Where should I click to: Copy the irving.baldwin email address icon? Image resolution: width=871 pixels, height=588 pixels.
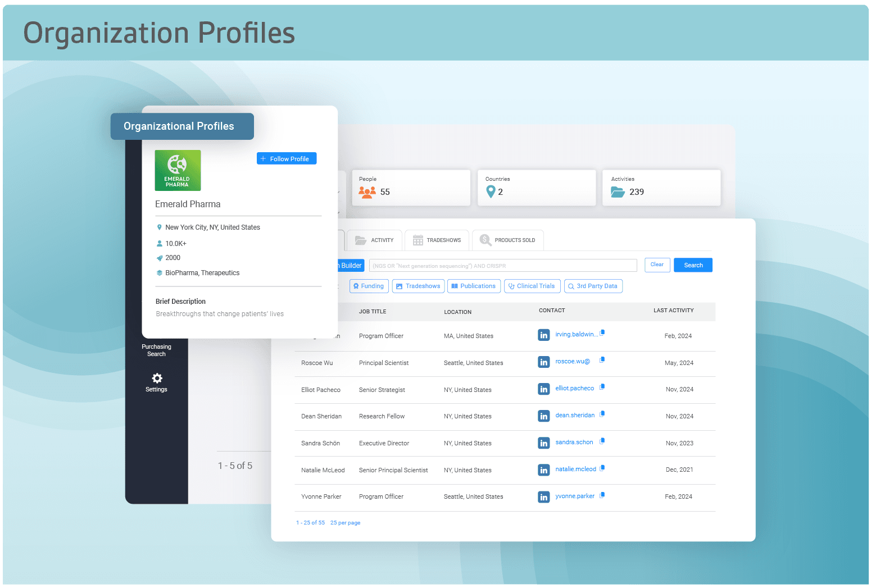click(602, 332)
